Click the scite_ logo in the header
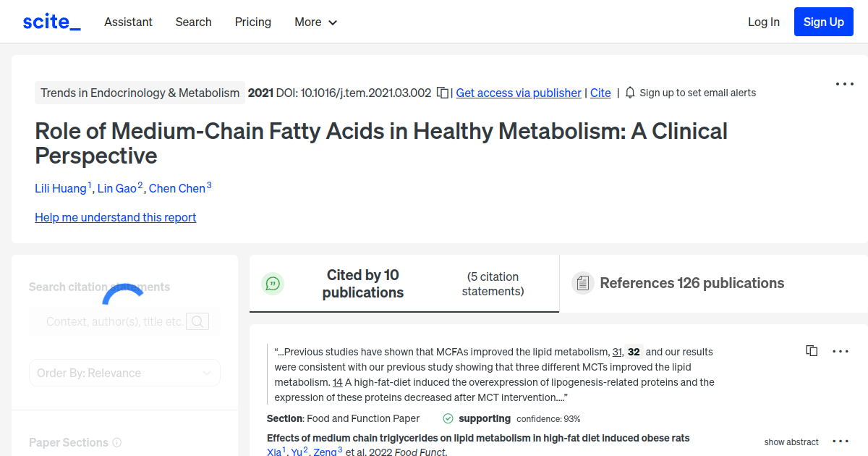Image resolution: width=868 pixels, height=456 pixels. tap(51, 21)
